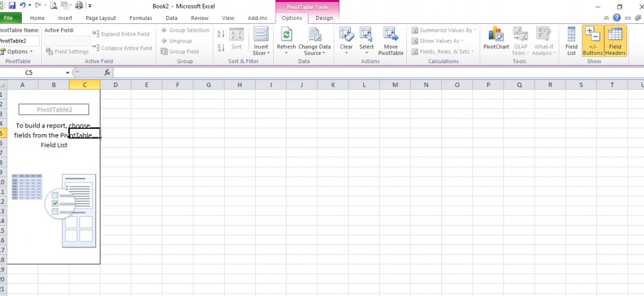Screen dimensions: 644x296
Task: Open the File tab
Action: (9, 18)
